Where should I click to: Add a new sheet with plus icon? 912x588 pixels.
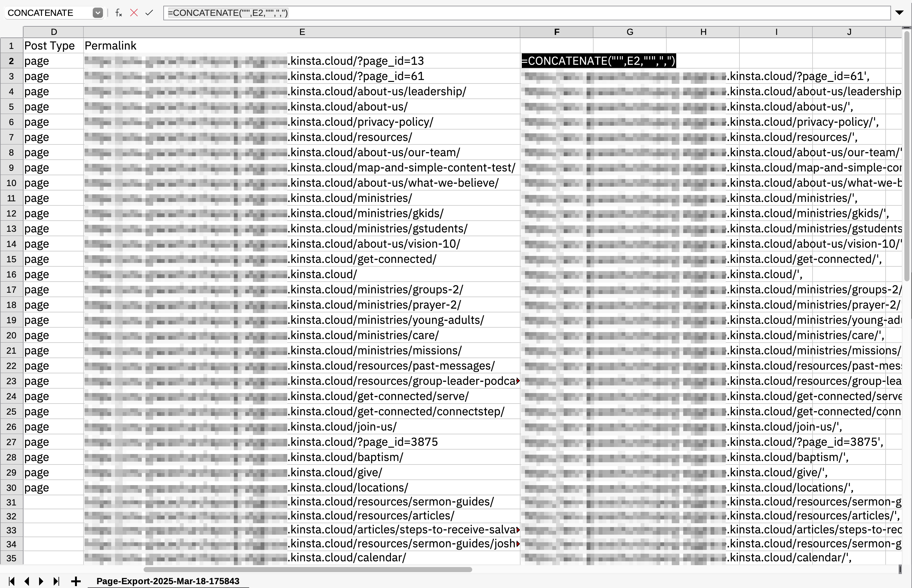coord(76,581)
